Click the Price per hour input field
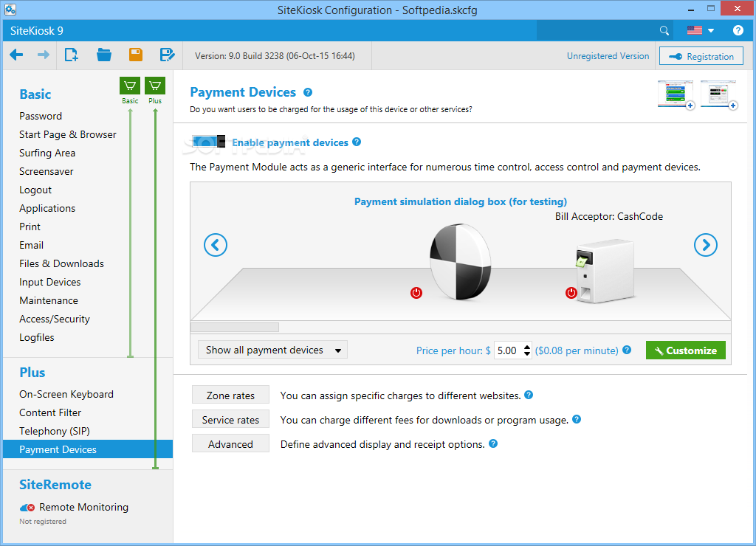This screenshot has height=546, width=756. [508, 350]
